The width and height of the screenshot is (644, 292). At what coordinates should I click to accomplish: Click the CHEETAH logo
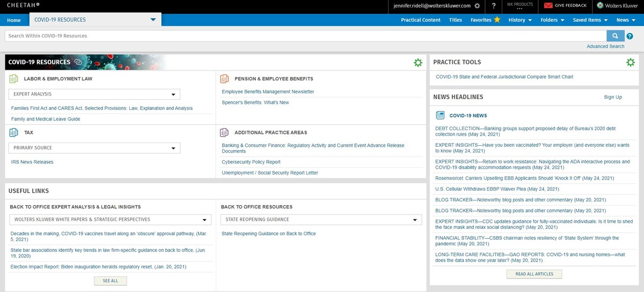22,5
